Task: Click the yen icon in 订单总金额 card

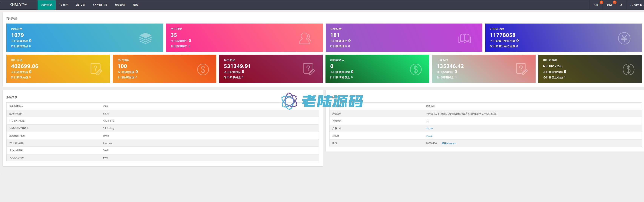Action: [x=624, y=38]
